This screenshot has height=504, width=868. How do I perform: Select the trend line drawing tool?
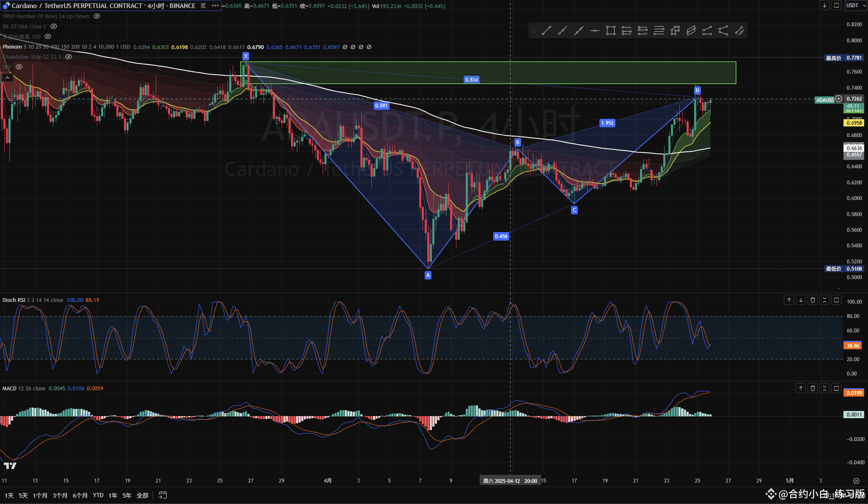[547, 30]
